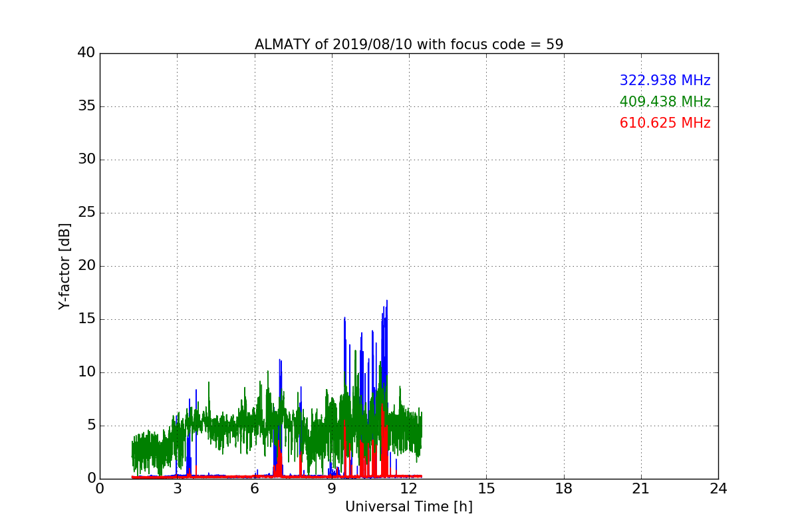The height and width of the screenshot is (532, 798).
Task: Click the y-axis tick label 40
Action: coord(86,53)
